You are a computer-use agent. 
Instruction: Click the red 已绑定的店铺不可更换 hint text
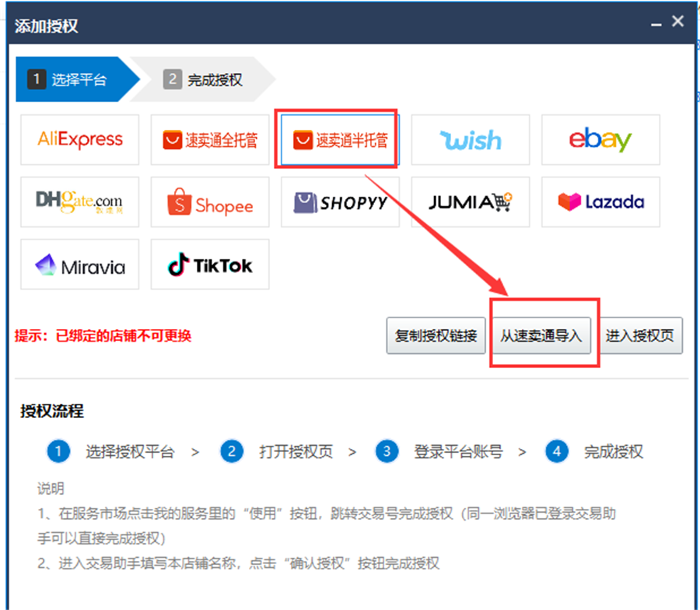coord(123,336)
